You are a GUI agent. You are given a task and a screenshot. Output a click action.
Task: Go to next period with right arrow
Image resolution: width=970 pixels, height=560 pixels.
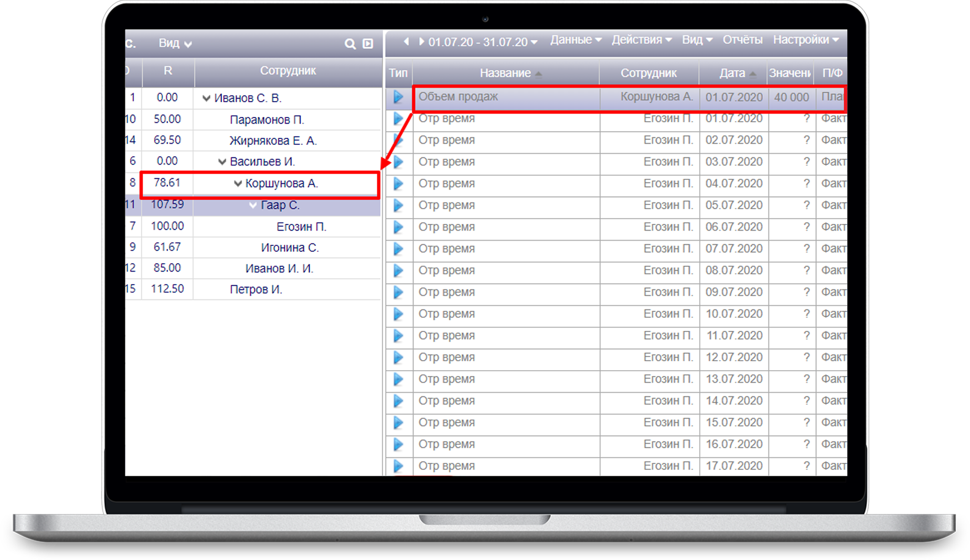421,41
